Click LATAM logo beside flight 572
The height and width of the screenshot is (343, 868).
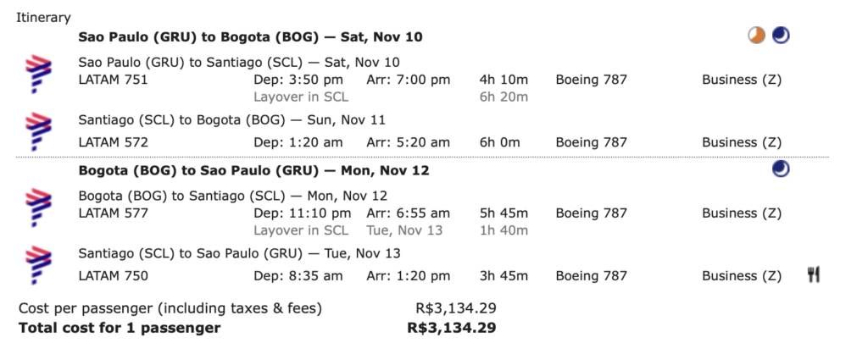point(38,131)
